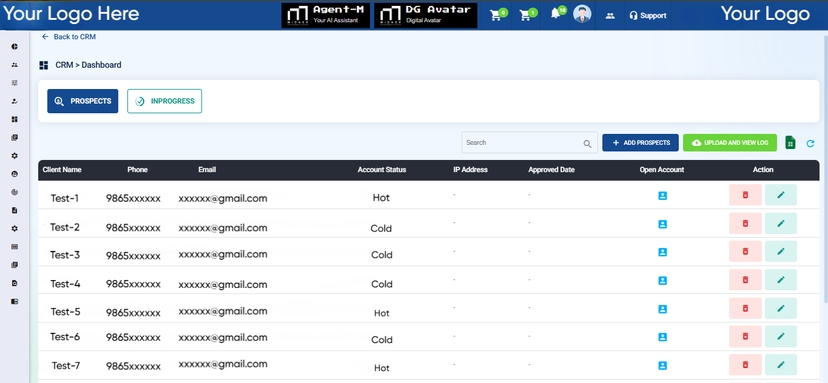Launch DG Avatar Digital Avatar banner

[426, 15]
